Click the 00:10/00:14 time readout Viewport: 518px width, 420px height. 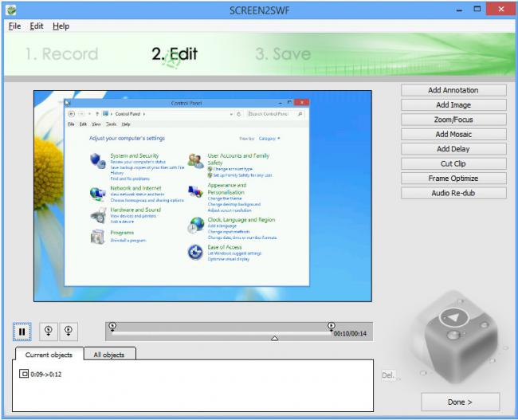click(x=350, y=334)
